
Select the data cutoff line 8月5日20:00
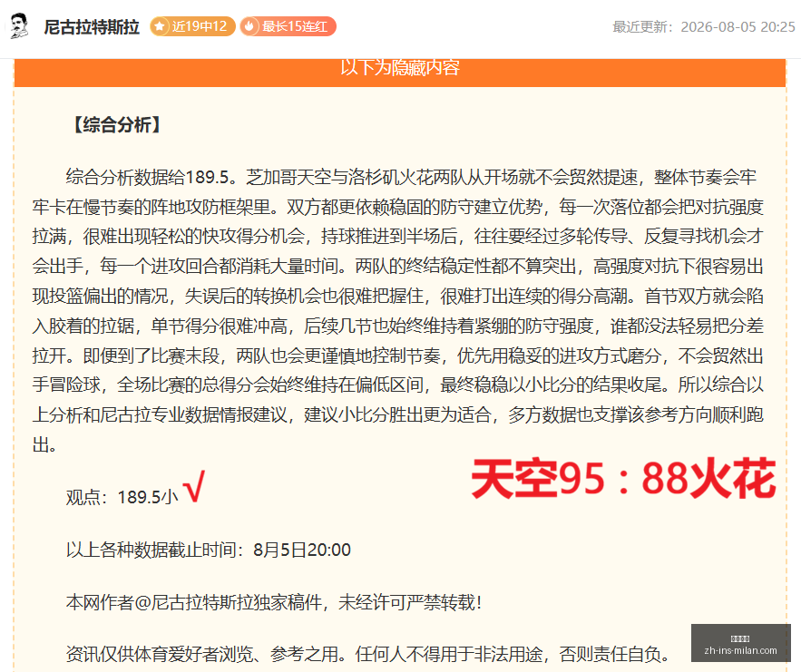pos(209,550)
